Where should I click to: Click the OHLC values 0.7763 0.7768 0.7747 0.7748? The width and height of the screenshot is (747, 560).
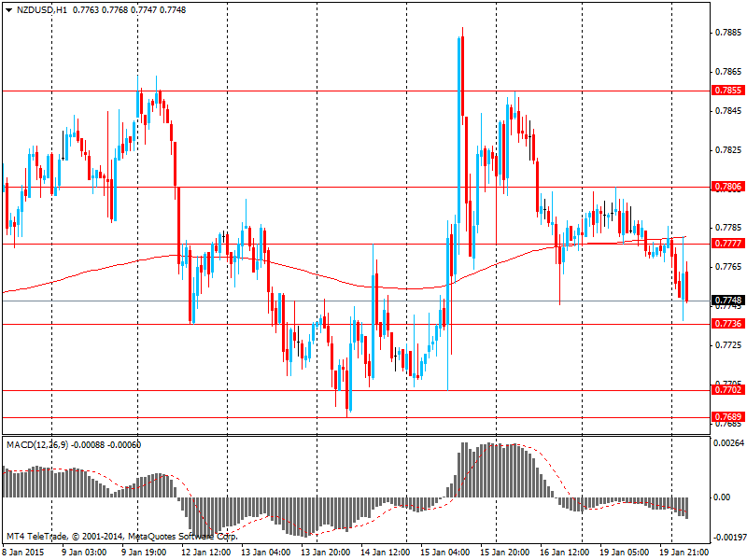click(129, 10)
